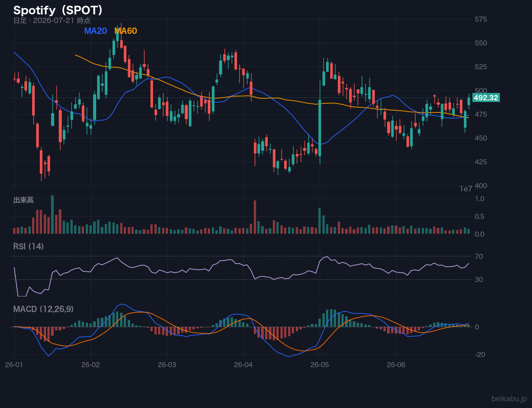Click the tallest red volume bar in April
This screenshot has height=408, width=532.
[255, 217]
